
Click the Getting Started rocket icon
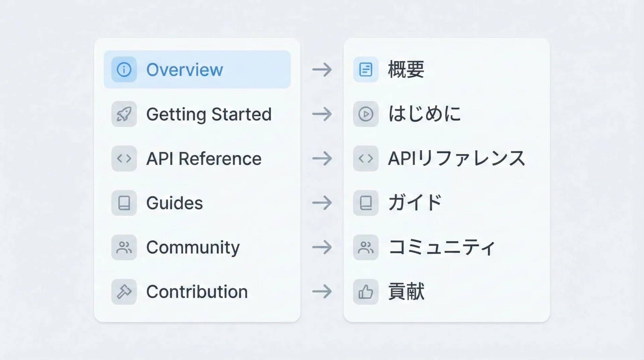coord(124,114)
